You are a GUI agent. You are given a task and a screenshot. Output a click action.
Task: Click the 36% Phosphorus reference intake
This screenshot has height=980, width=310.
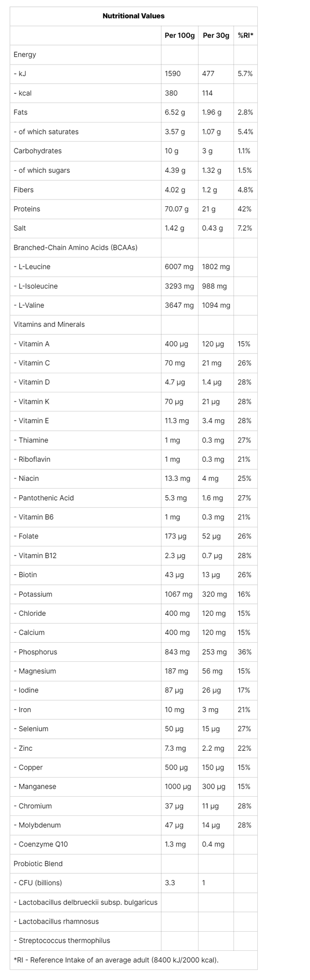pyautogui.click(x=244, y=652)
